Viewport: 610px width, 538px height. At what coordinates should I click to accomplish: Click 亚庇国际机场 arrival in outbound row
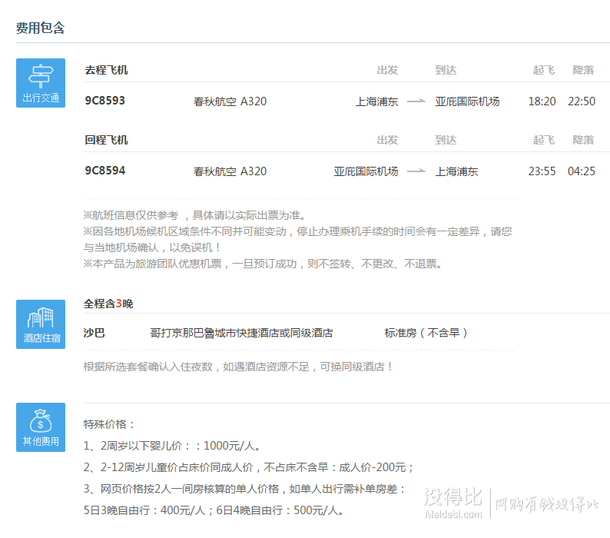pos(467,102)
